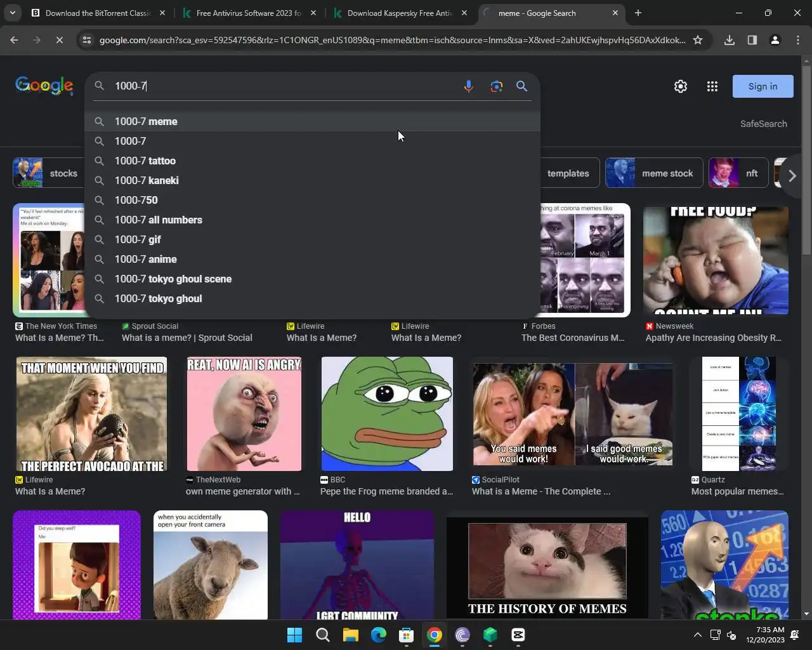Open File Explorer from taskbar
This screenshot has height=650, width=812.
(x=350, y=635)
